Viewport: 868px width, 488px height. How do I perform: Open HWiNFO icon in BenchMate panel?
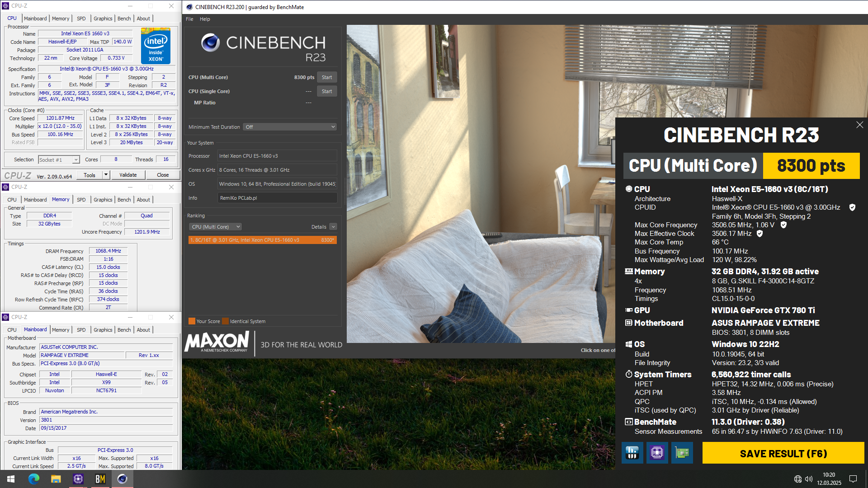click(x=632, y=453)
